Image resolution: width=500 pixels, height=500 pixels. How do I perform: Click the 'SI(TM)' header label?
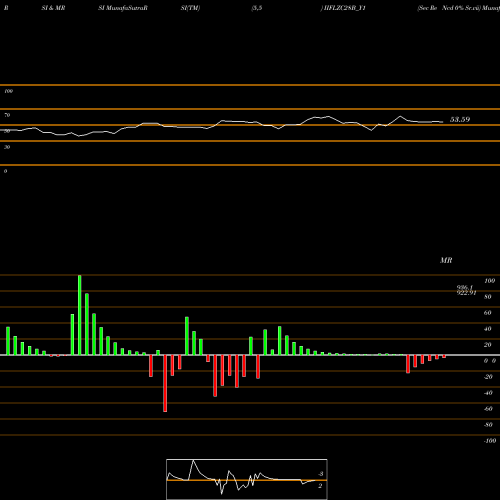[190, 8]
